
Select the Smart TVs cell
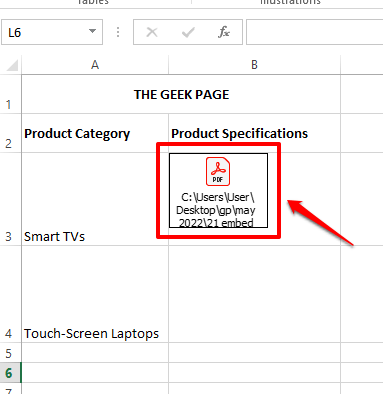point(95,199)
